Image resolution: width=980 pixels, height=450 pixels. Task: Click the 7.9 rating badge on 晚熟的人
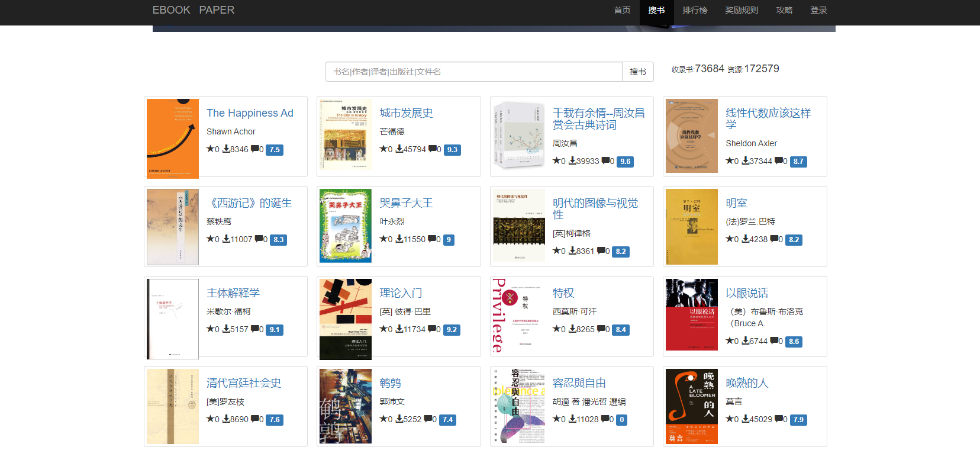pos(798,420)
